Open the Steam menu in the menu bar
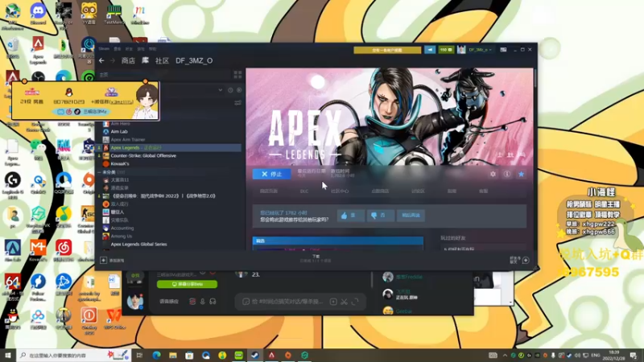 [x=104, y=49]
